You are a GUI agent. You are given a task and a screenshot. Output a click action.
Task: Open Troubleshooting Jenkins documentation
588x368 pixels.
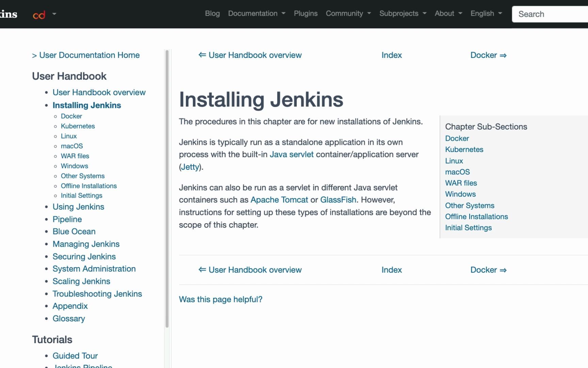click(x=97, y=294)
